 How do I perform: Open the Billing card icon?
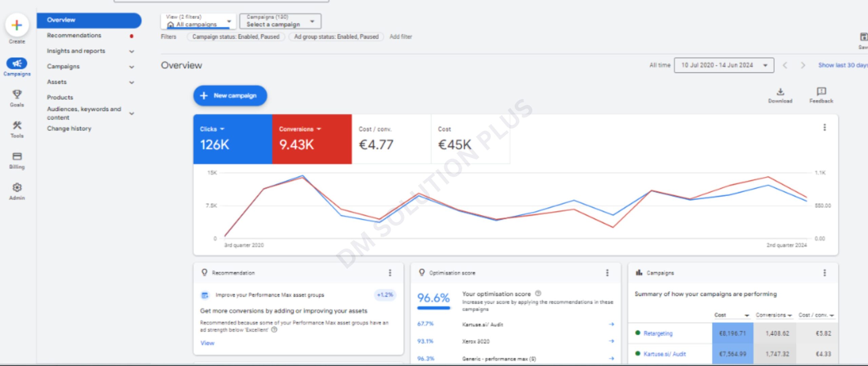(x=17, y=157)
